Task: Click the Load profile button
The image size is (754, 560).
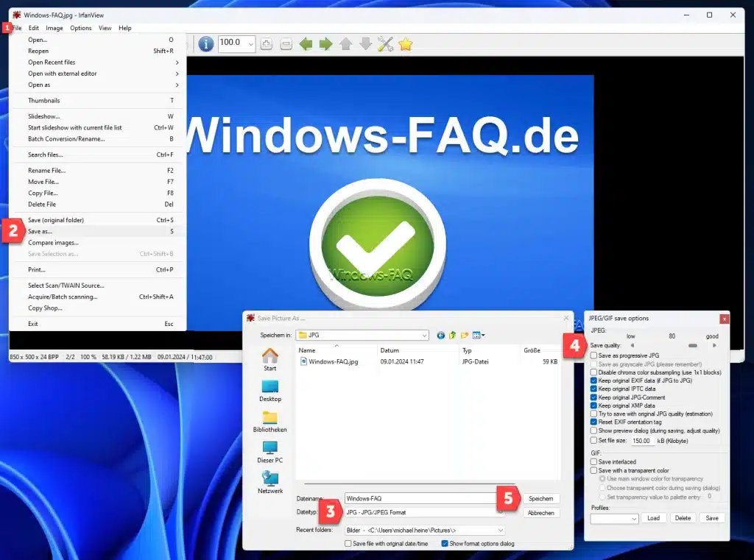Action: click(654, 518)
